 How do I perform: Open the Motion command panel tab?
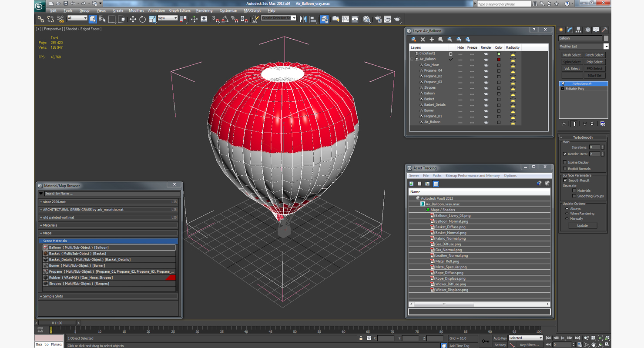click(587, 30)
